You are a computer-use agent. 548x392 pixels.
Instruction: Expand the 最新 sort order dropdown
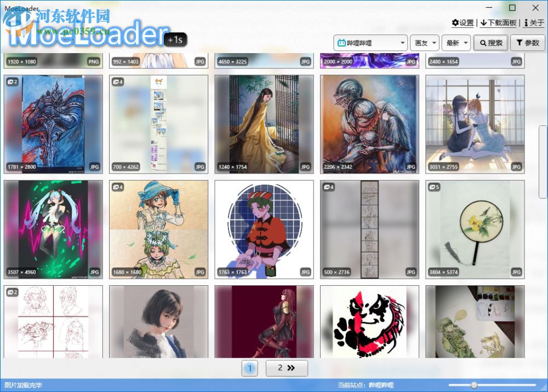click(456, 43)
